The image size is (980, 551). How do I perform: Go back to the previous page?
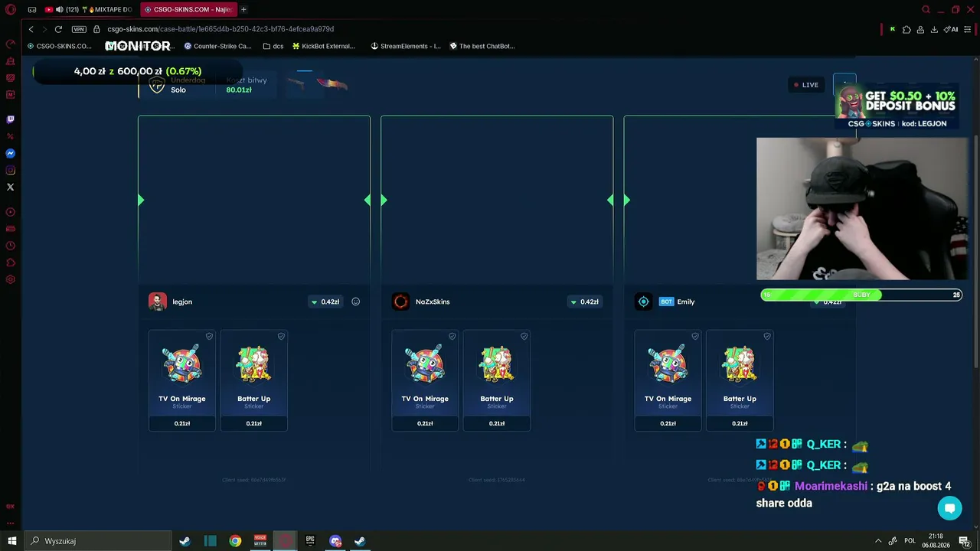pos(31,29)
